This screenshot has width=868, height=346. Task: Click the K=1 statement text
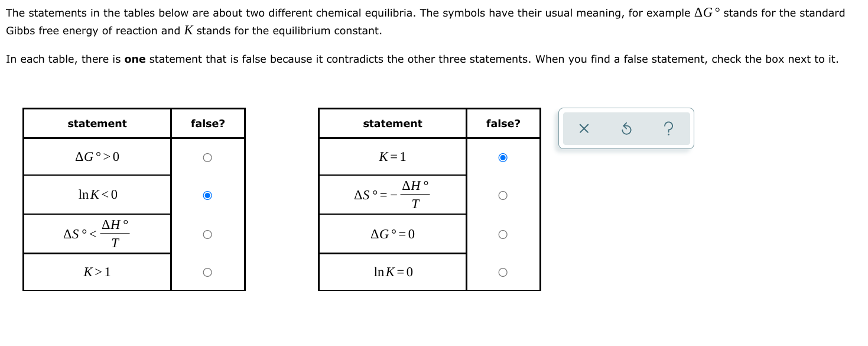[x=392, y=157]
